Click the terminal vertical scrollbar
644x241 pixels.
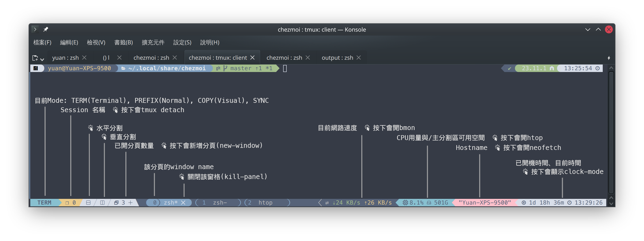point(611,133)
